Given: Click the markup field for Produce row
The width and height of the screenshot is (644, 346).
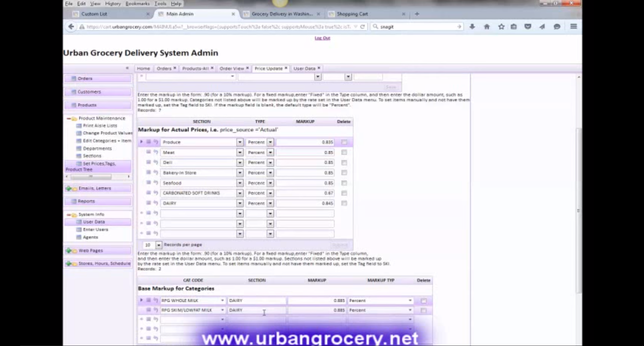Looking at the screenshot, I should point(305,142).
